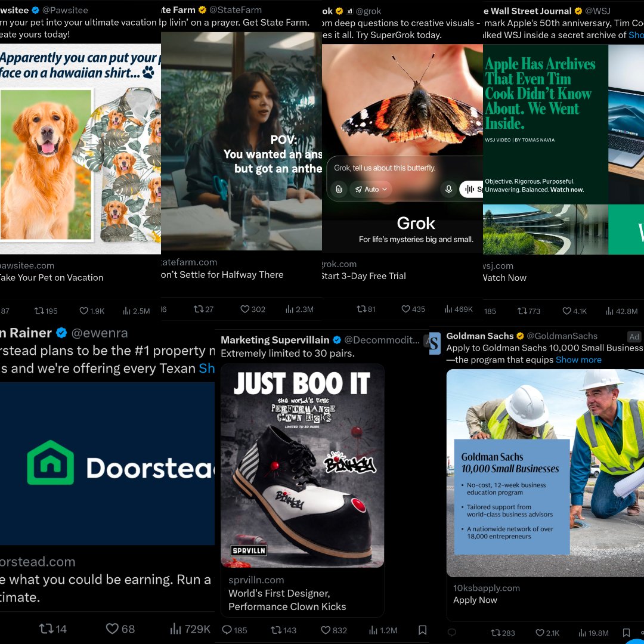
Task: Open the 729K views stat on Doorstead post
Action: pyautogui.click(x=190, y=628)
